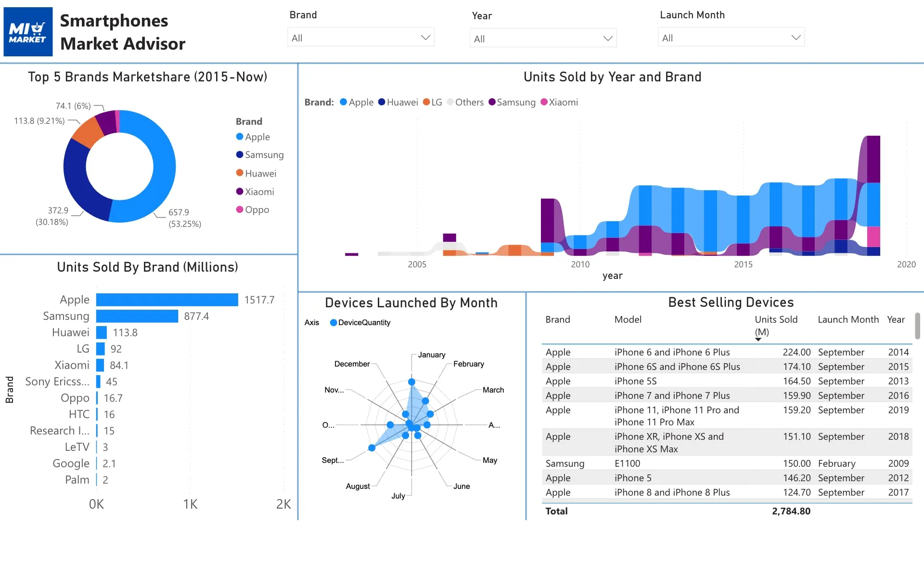The image size is (924, 578).
Task: Select the Samsung E1100 table row
Action: 727,463
